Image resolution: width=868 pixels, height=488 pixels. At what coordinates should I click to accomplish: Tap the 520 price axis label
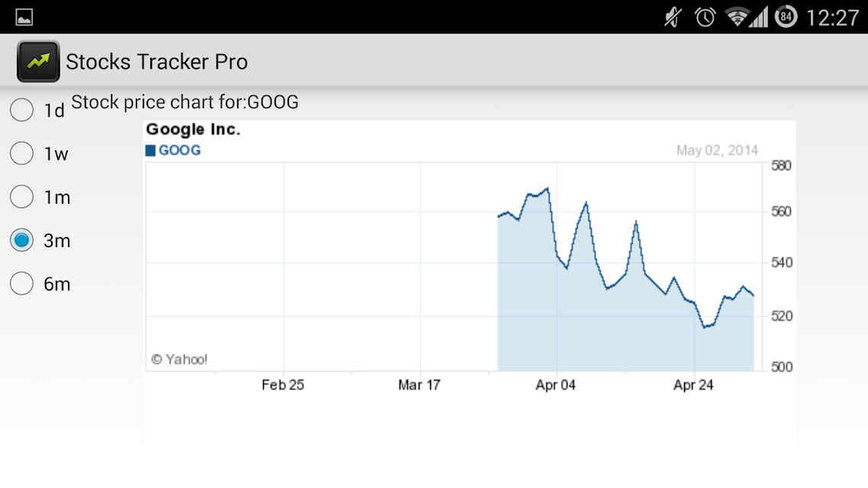tap(782, 316)
